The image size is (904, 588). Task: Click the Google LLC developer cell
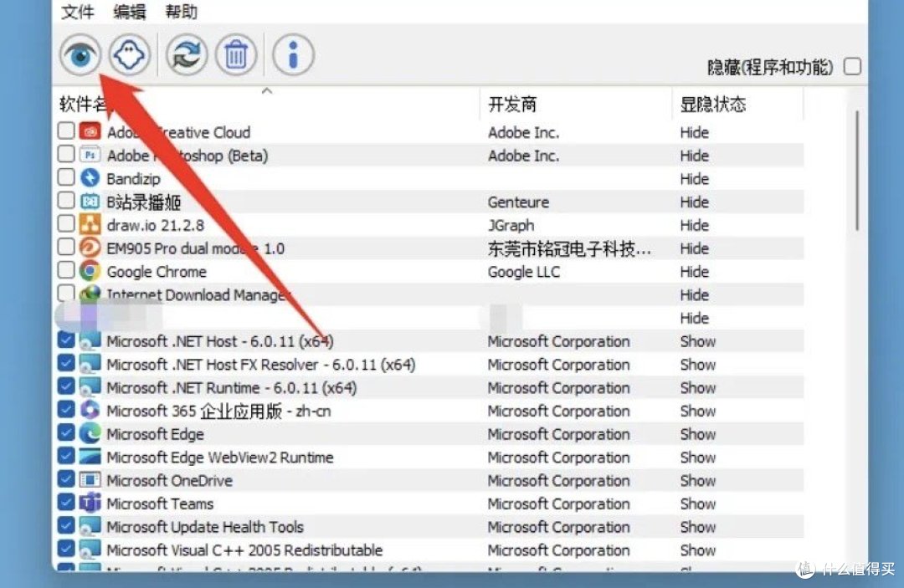pos(523,272)
